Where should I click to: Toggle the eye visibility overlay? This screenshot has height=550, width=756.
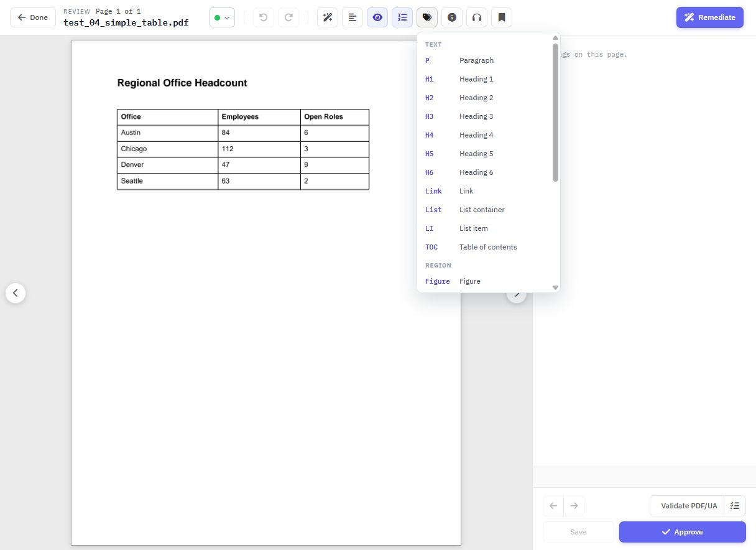pyautogui.click(x=377, y=17)
